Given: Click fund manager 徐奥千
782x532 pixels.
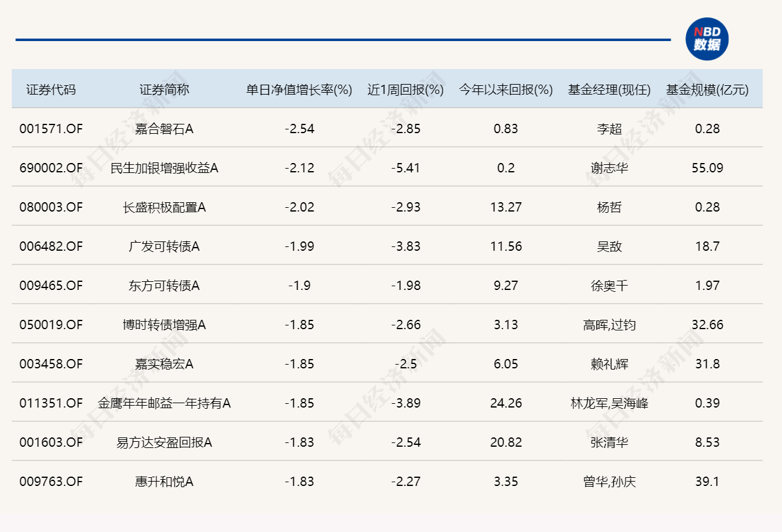Looking at the screenshot, I should tap(609, 286).
